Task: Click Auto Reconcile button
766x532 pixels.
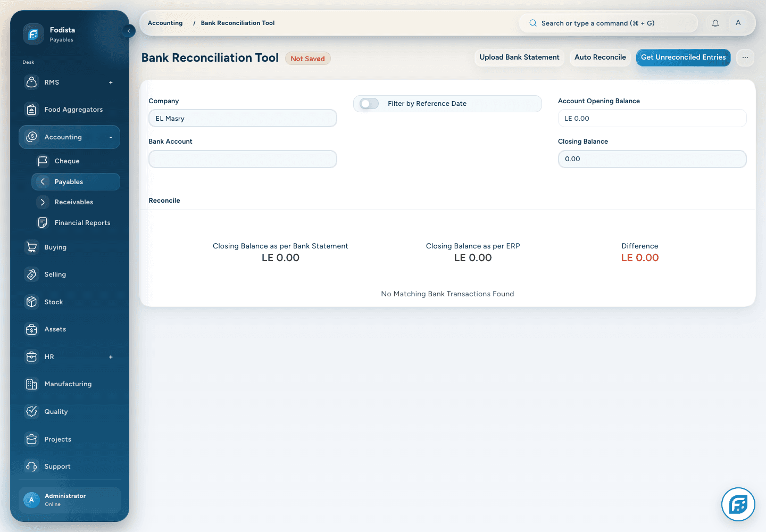Action: point(600,57)
